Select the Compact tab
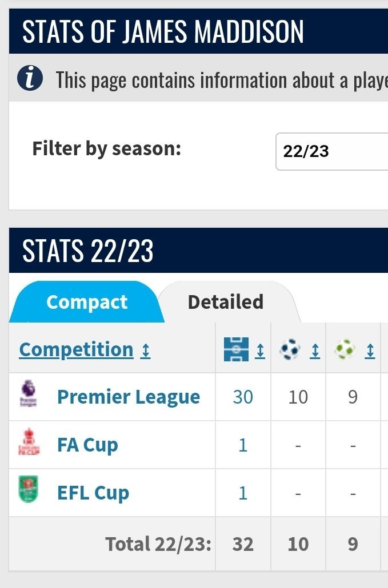Screen dimensions: 388x588 tap(87, 302)
